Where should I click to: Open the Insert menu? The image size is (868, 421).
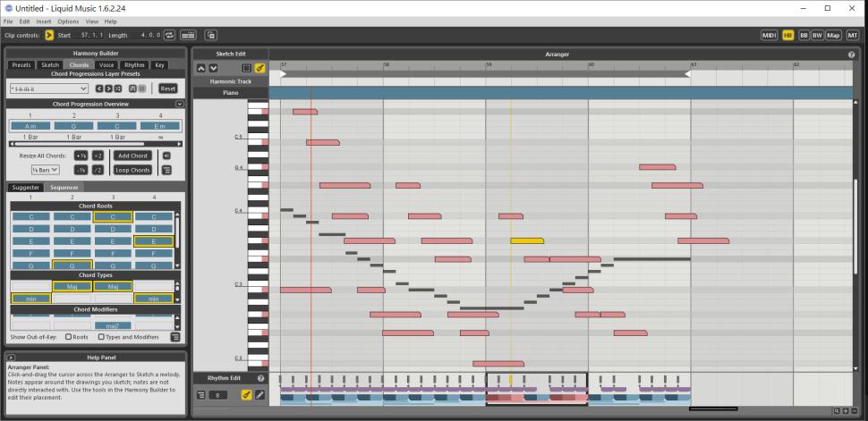point(44,21)
